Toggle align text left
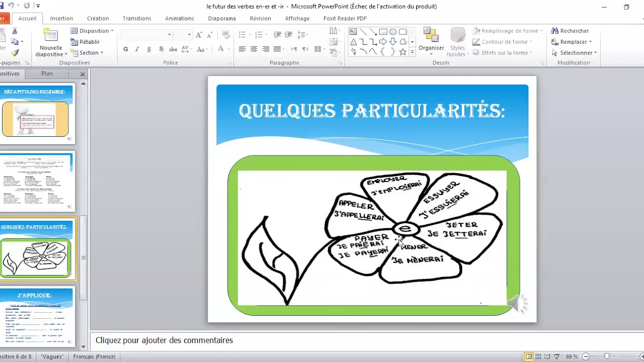 [x=243, y=49]
